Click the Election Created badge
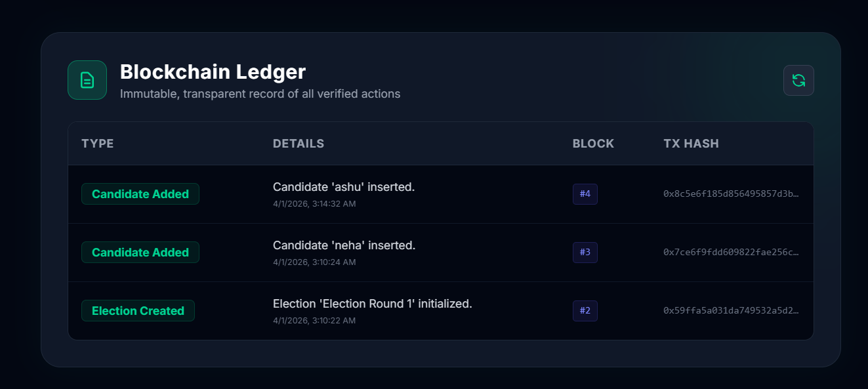The width and height of the screenshot is (868, 389). (138, 311)
